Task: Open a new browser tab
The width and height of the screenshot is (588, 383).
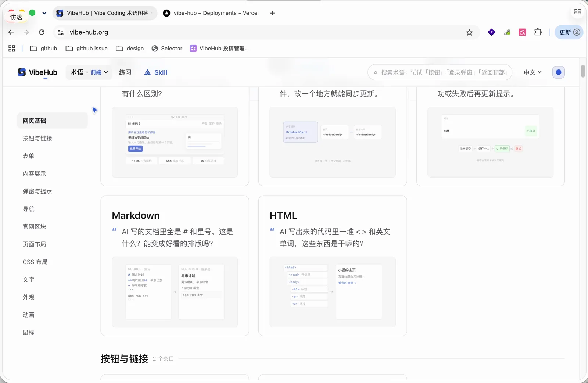Action: tap(272, 13)
